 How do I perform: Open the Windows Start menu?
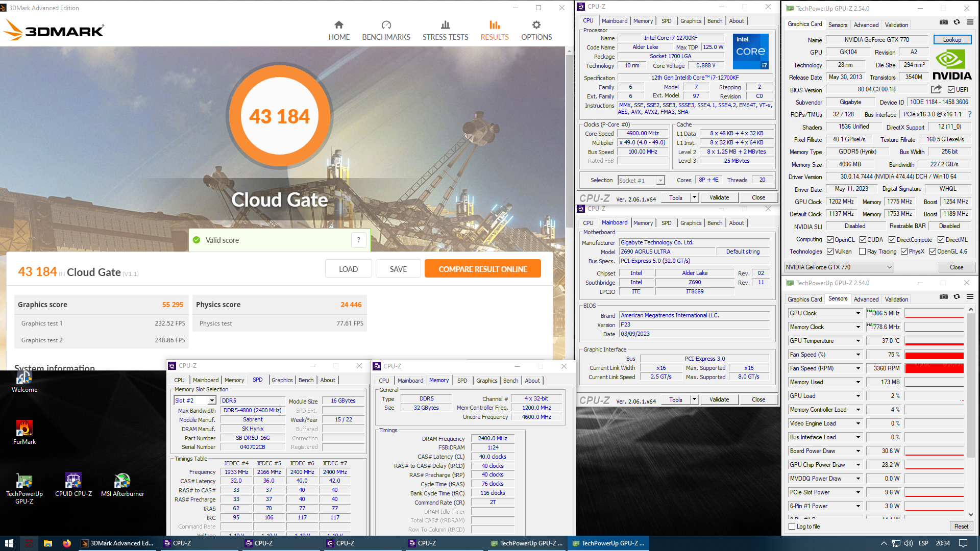pos(9,543)
